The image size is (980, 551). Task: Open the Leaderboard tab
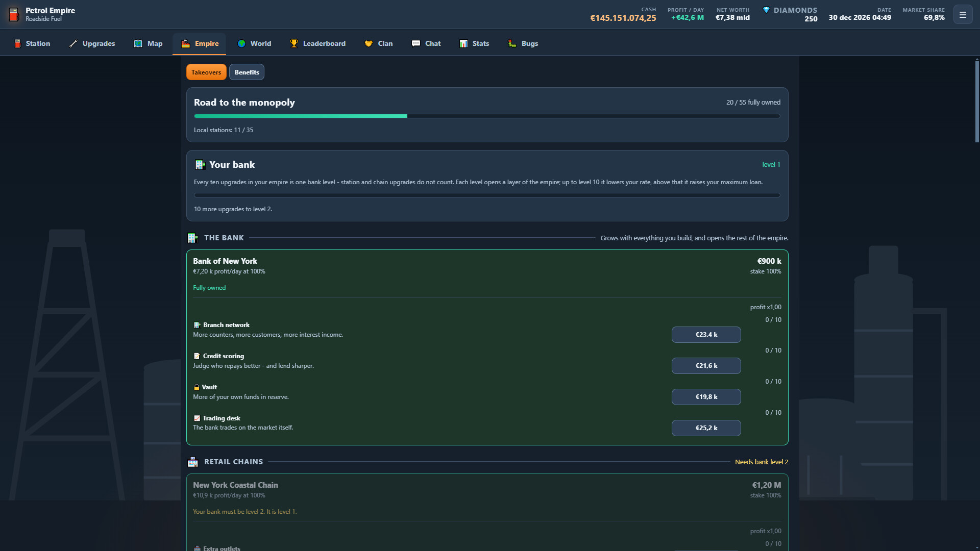point(317,43)
